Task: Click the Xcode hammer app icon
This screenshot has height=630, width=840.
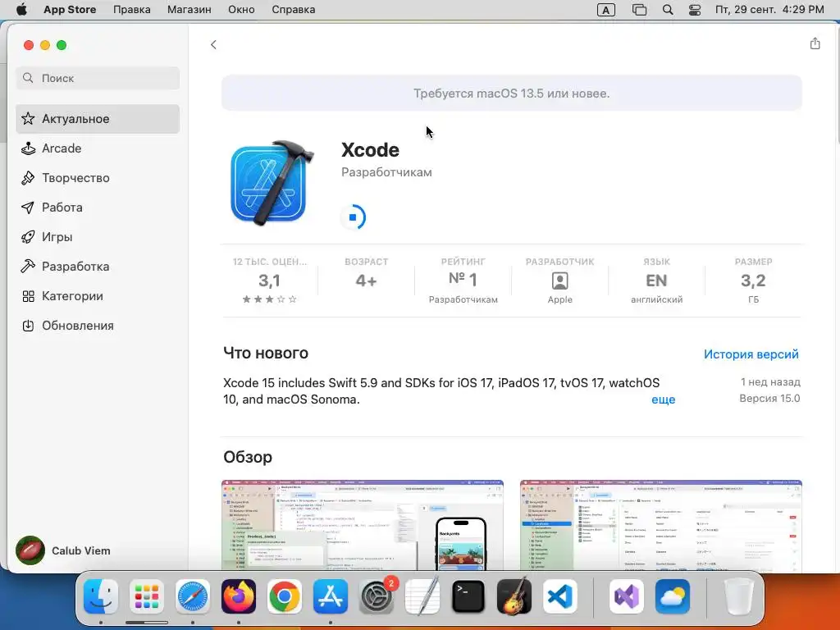Action: tap(272, 183)
